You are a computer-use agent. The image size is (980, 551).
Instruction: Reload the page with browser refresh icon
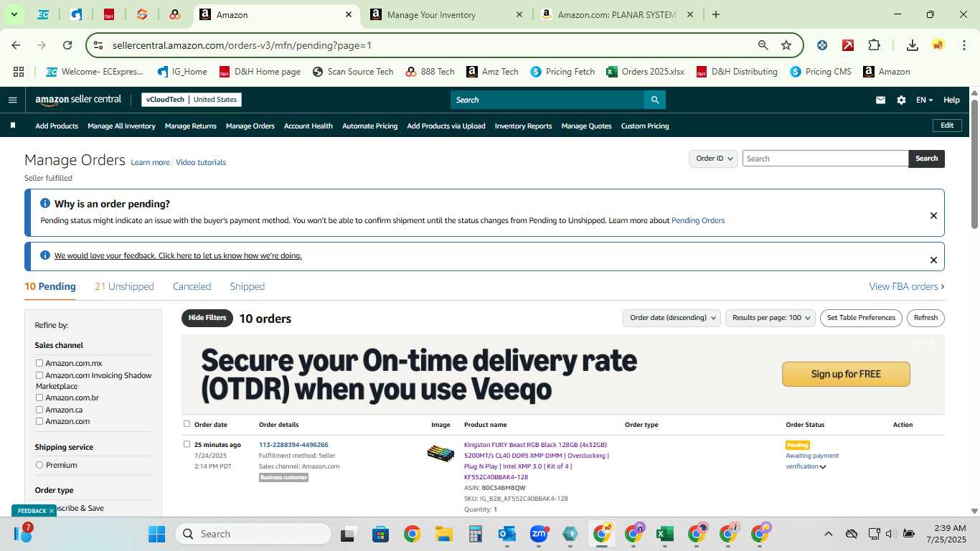click(67, 45)
